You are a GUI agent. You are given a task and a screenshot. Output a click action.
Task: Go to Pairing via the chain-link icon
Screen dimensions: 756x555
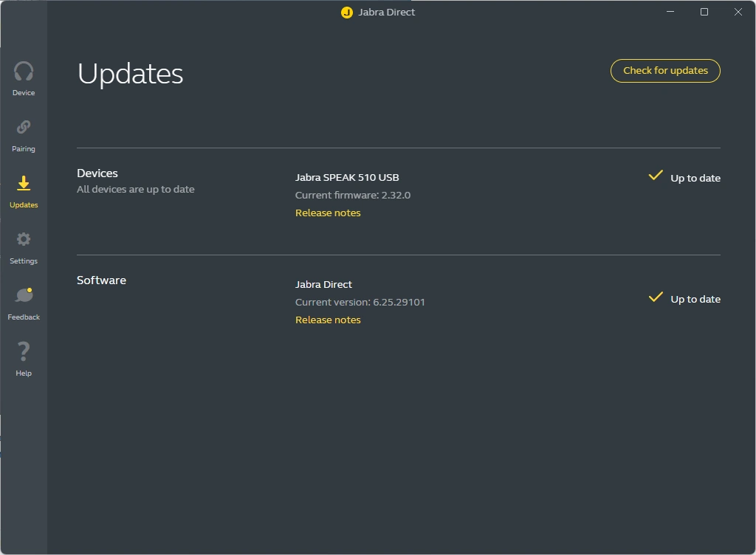coord(24,128)
